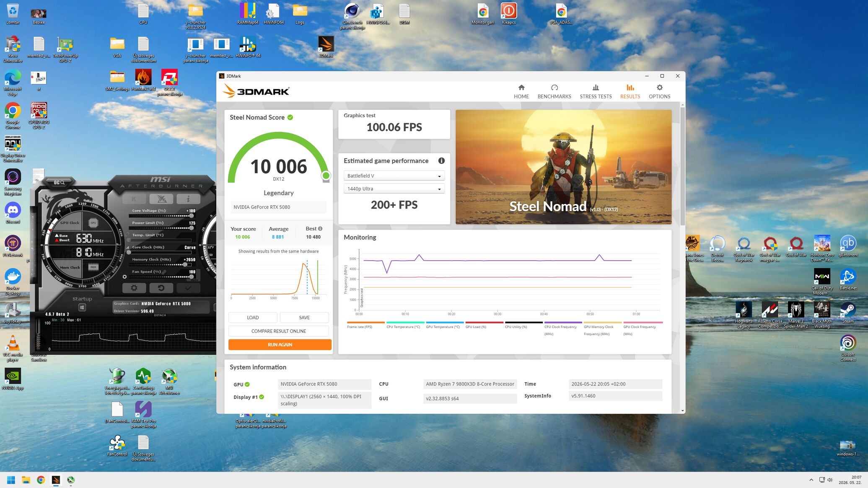Open Ubisoft Connect desktop icon
868x488 pixels.
coord(848,349)
